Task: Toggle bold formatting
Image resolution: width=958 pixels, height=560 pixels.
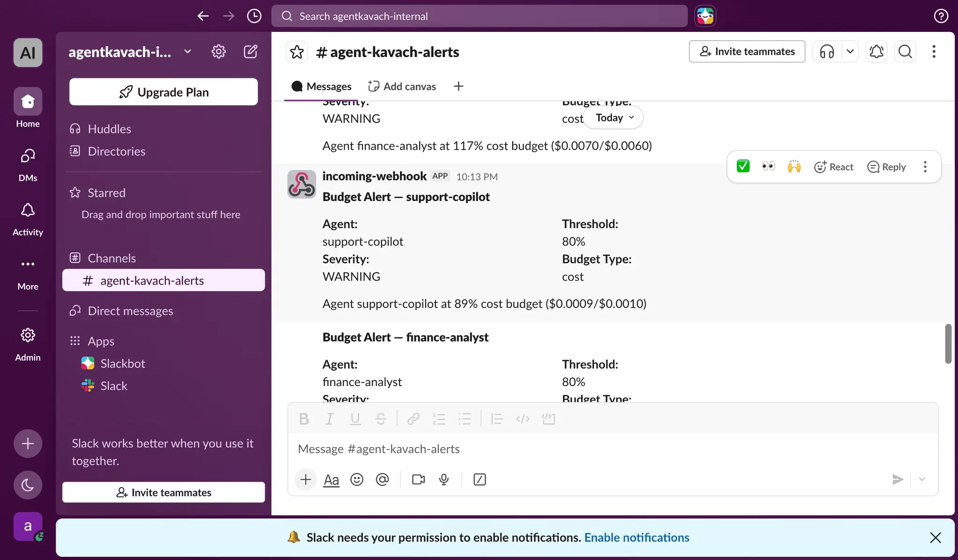Action: pos(304,419)
